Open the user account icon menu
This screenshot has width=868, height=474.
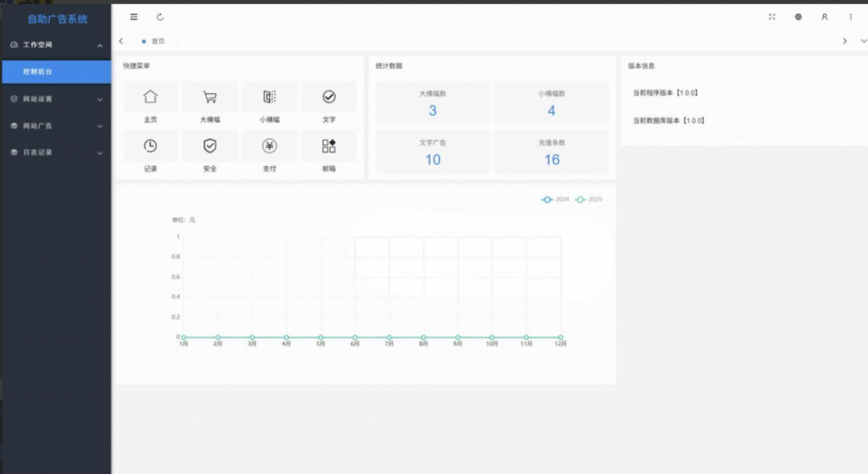click(x=824, y=17)
